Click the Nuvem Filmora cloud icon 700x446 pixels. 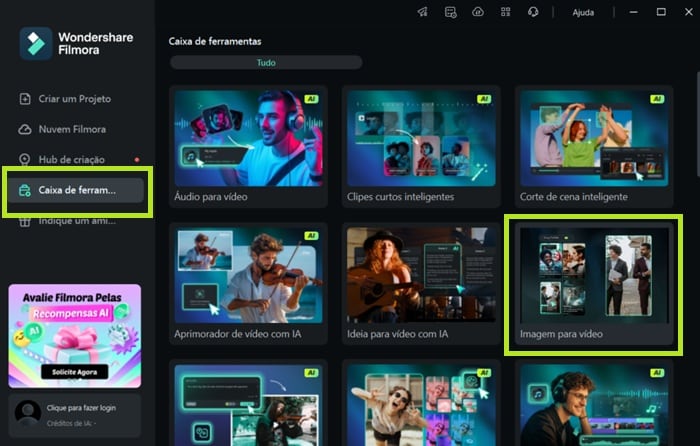point(25,129)
